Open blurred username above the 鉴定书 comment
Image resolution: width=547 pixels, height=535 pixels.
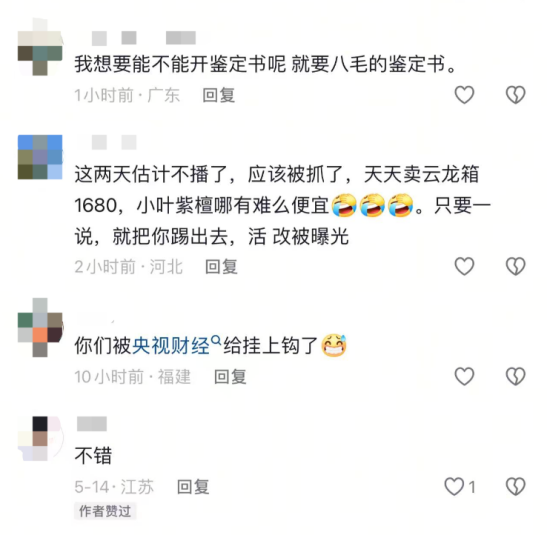coord(144,38)
